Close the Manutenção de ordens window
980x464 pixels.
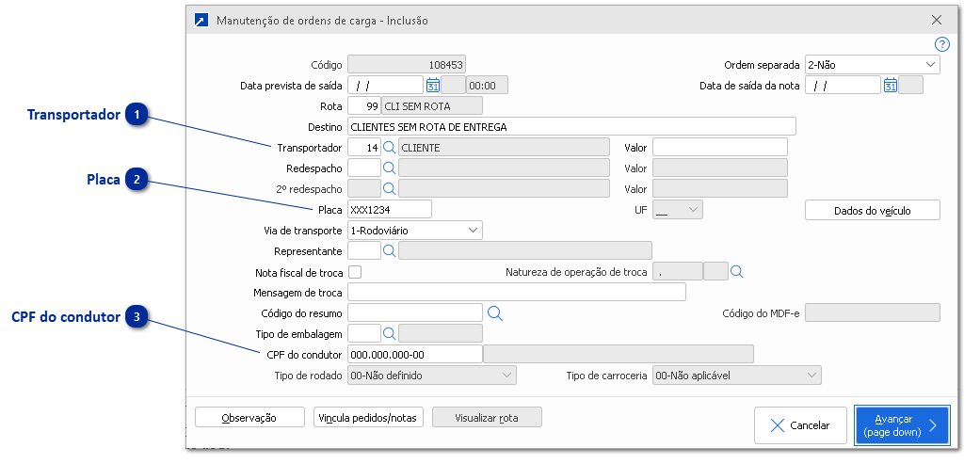coord(937,20)
